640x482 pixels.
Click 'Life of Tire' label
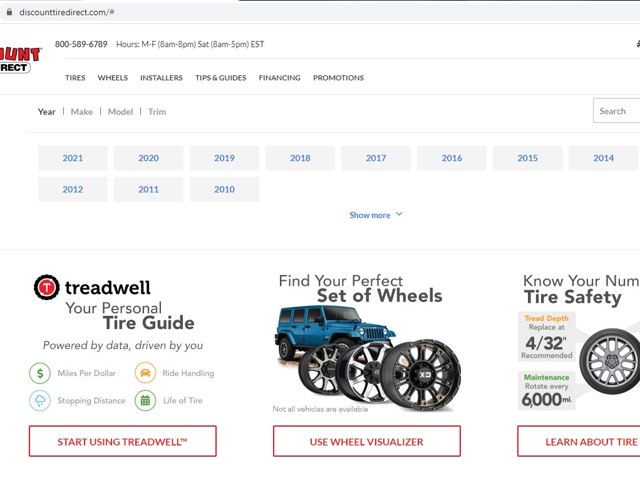pyautogui.click(x=183, y=400)
